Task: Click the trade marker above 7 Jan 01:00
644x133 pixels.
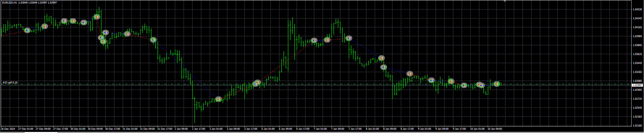Action: (314, 40)
